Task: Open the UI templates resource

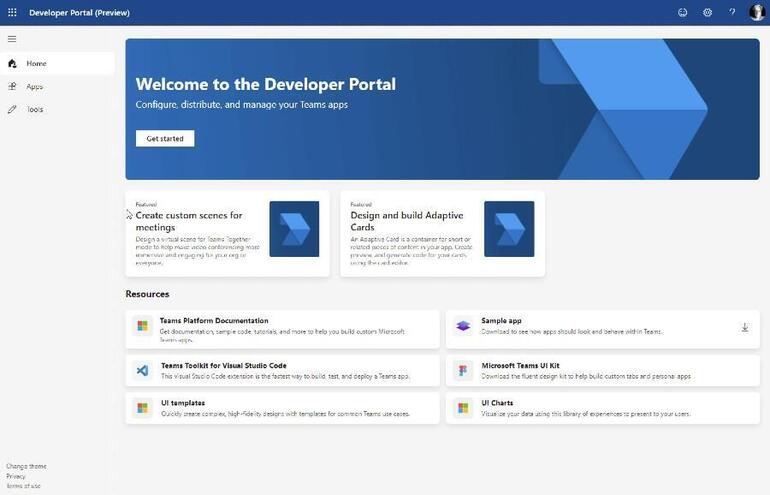Action: coord(282,408)
